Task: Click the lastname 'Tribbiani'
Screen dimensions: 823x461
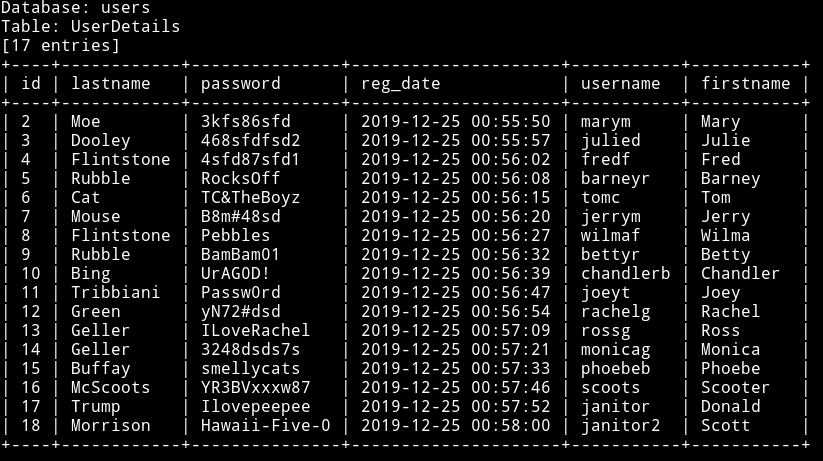Action: point(115,292)
